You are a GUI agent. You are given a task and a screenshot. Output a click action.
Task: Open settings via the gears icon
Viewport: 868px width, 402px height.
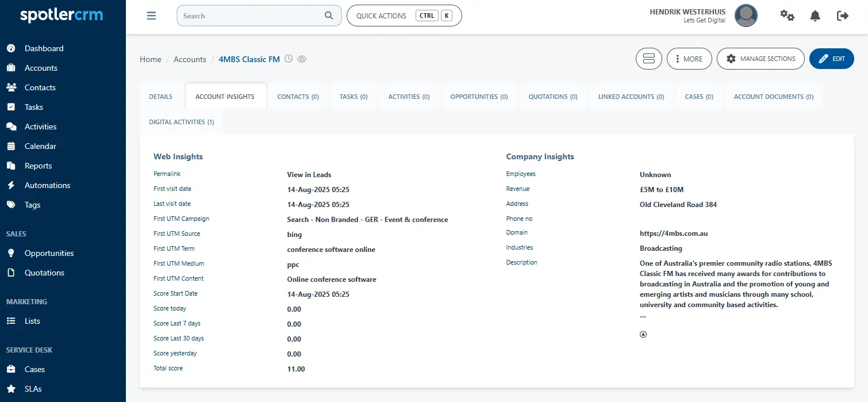787,16
